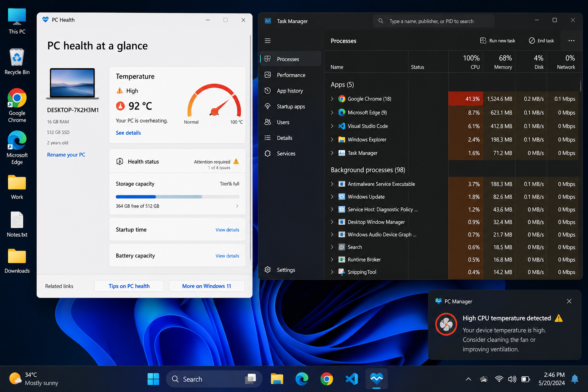The height and width of the screenshot is (392, 588).
Task: Expand the Windows Explorer process row
Action: click(x=332, y=140)
